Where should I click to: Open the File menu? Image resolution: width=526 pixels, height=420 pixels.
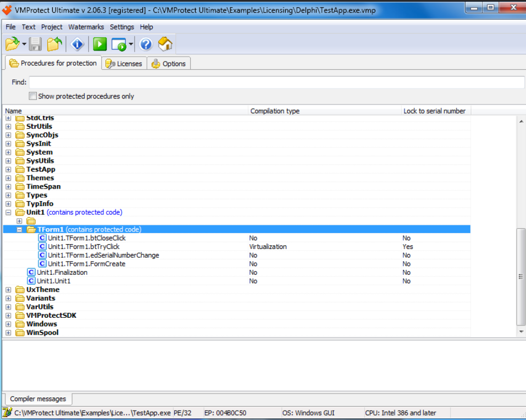10,27
